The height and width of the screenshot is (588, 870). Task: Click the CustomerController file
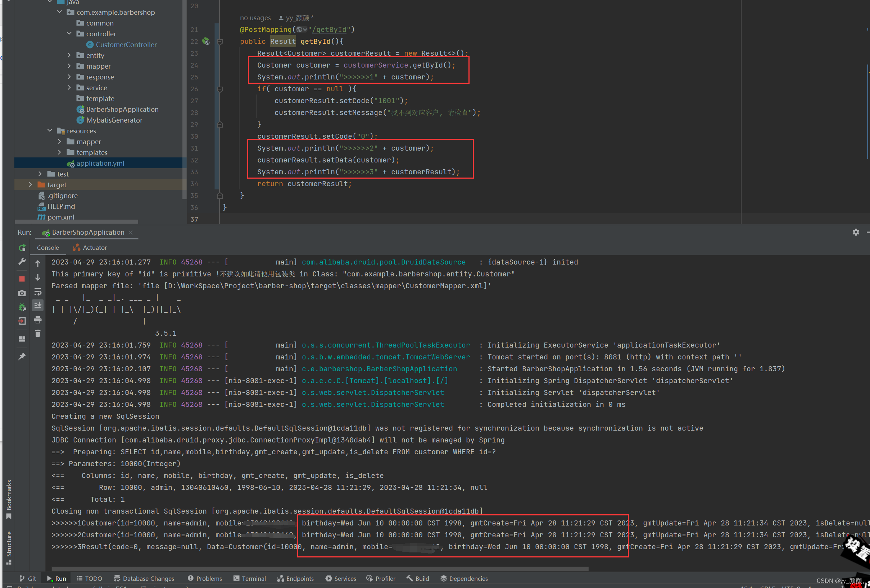[x=126, y=44]
